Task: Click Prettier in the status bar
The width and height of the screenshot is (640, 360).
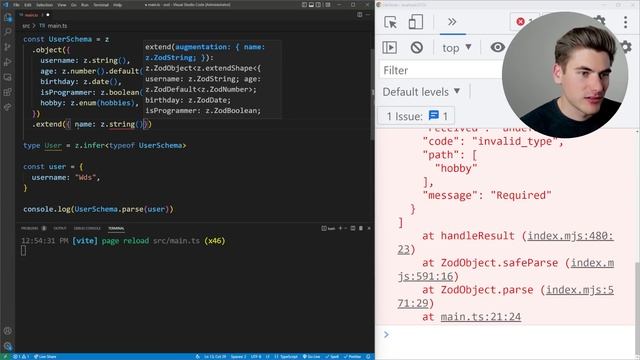Action: 353,356
